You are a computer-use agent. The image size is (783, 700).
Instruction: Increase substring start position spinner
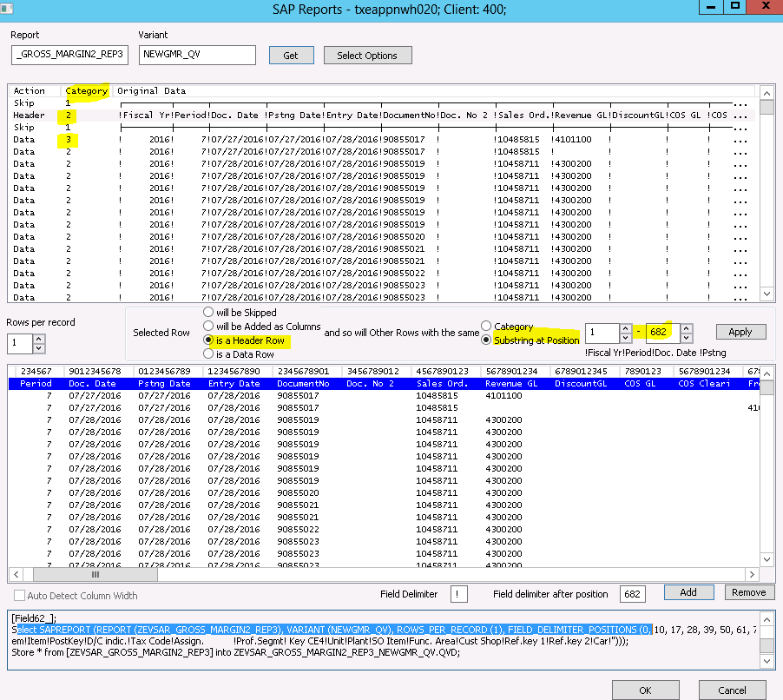click(625, 327)
